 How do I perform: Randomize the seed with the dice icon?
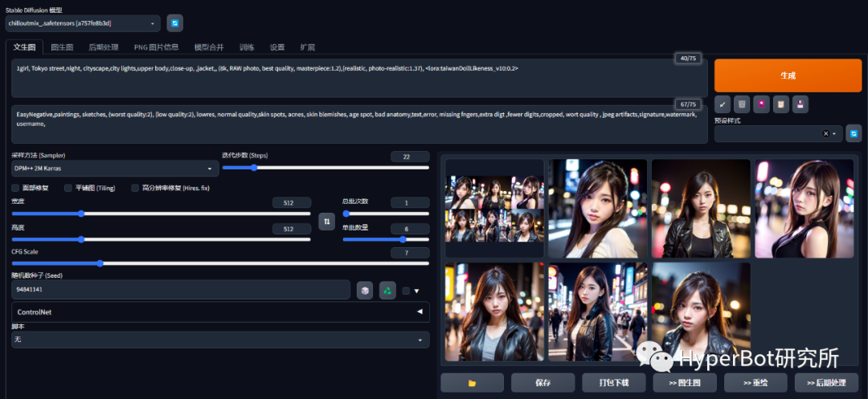(365, 290)
